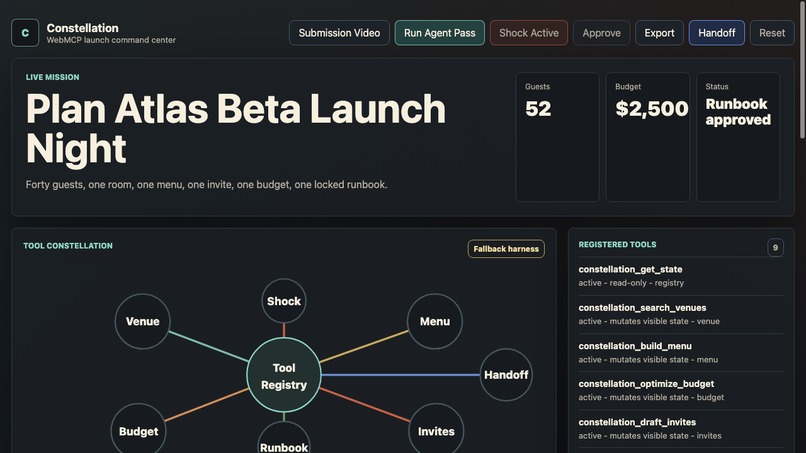The image size is (806, 453).
Task: Click the mission description starting "Forty guests"
Action: 207,185
